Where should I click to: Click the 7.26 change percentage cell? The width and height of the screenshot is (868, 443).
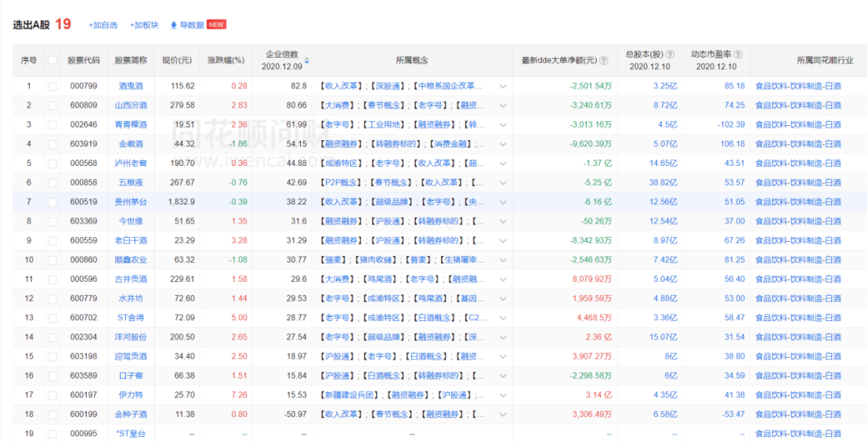pos(239,395)
